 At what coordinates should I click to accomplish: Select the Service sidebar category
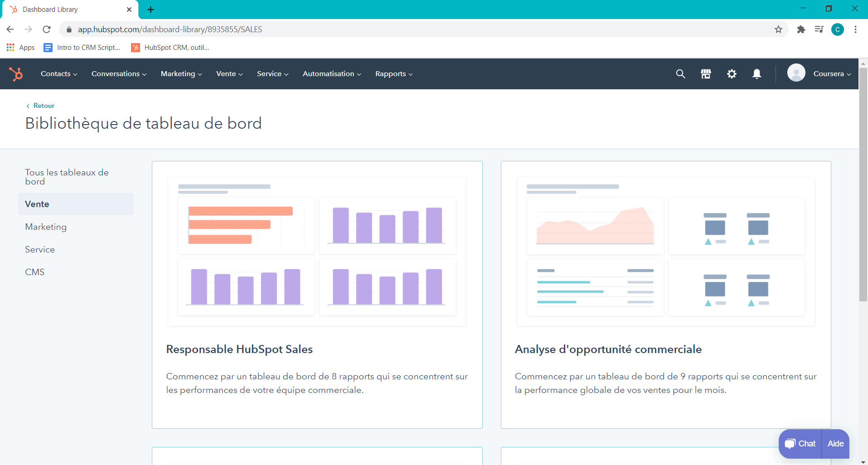tap(76, 249)
